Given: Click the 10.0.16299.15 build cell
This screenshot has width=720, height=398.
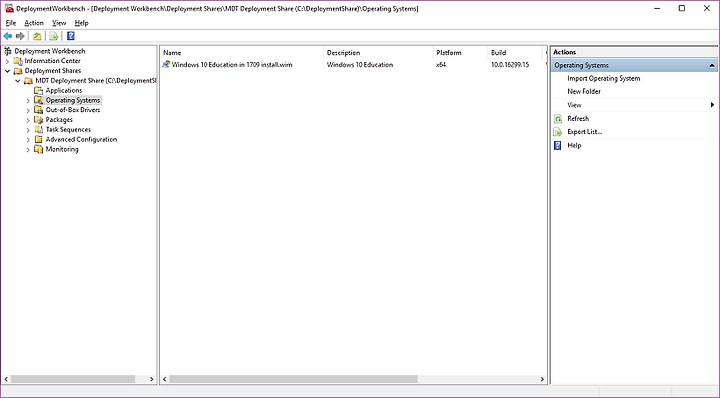Looking at the screenshot, I should pos(510,65).
